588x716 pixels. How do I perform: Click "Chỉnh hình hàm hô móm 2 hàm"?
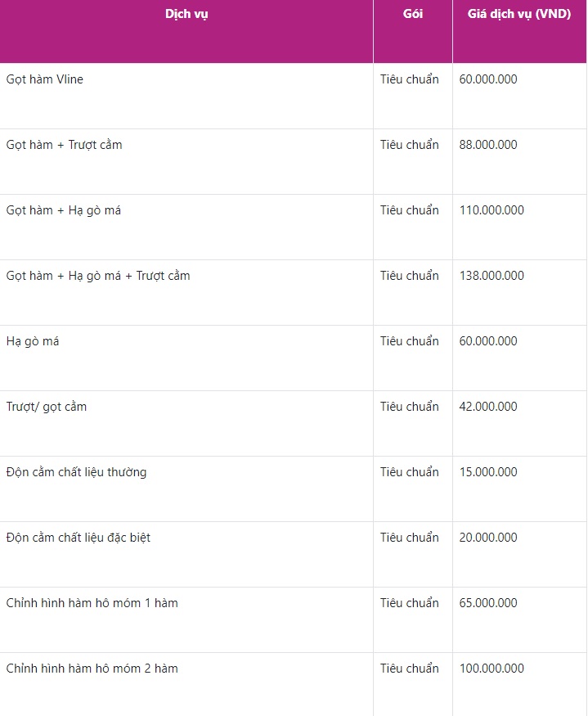click(92, 669)
